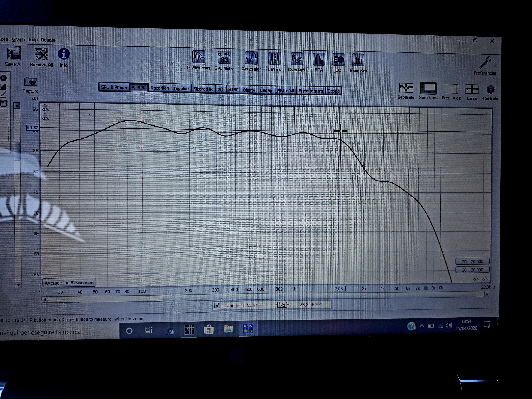Open the Help menu
Image resolution: width=532 pixels, height=399 pixels.
click(x=33, y=40)
